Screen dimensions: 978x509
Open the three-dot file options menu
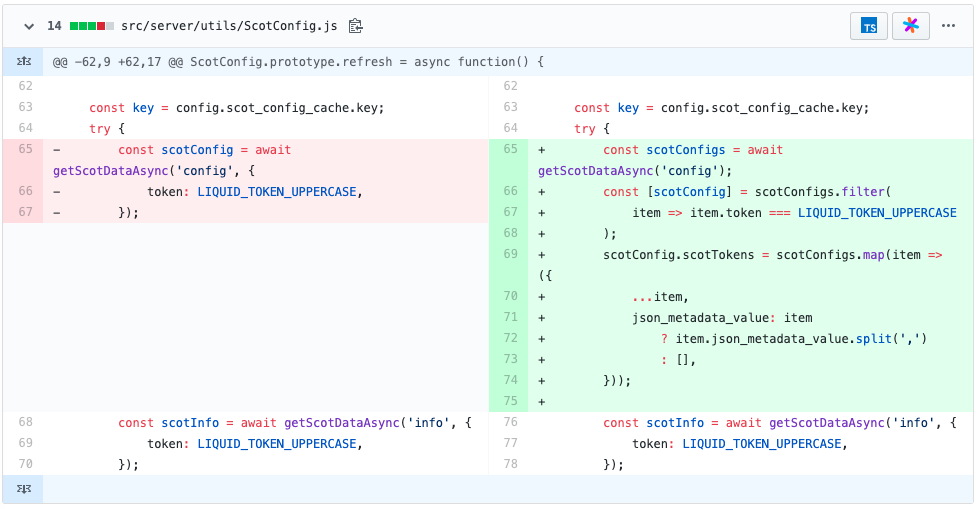pyautogui.click(x=947, y=26)
